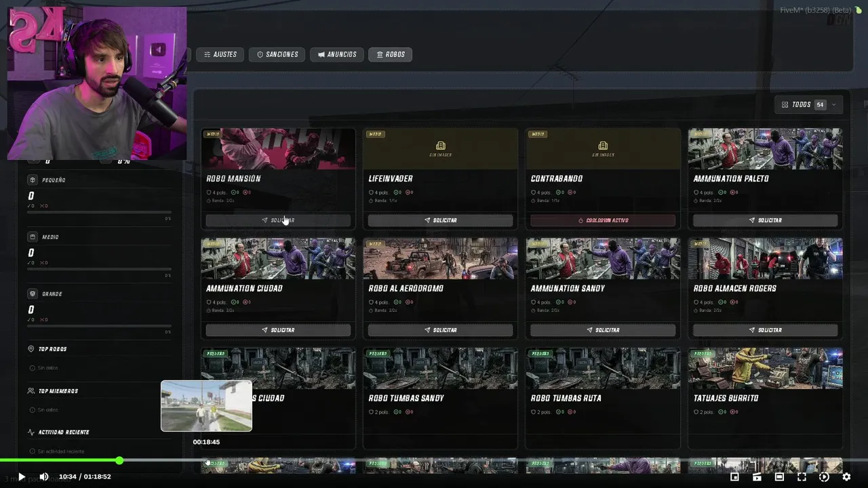The width and height of the screenshot is (868, 488).
Task: Switch to the Sanciones tab
Action: [x=277, y=54]
